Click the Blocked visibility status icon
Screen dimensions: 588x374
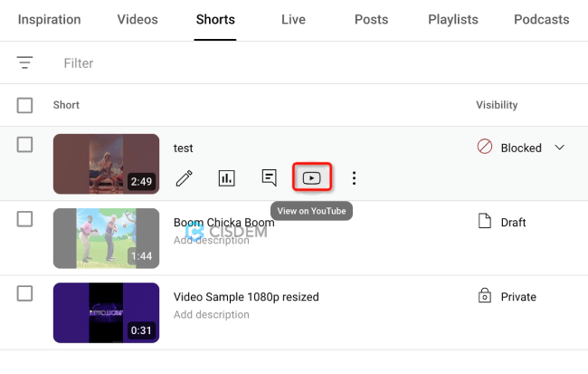[484, 148]
